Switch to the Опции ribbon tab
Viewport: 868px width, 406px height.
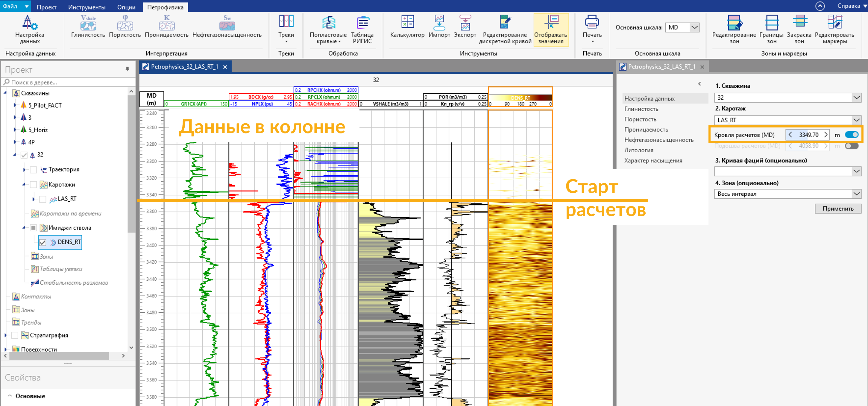coord(126,7)
